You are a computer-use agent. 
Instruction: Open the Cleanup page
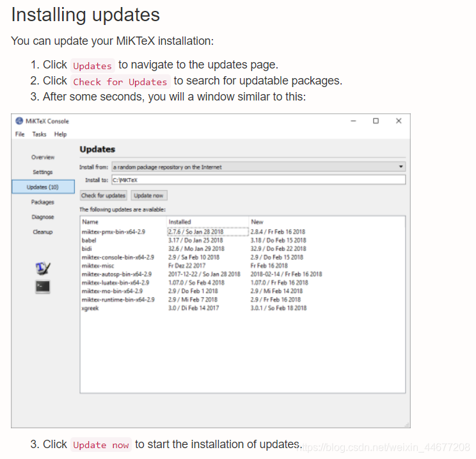(x=43, y=232)
